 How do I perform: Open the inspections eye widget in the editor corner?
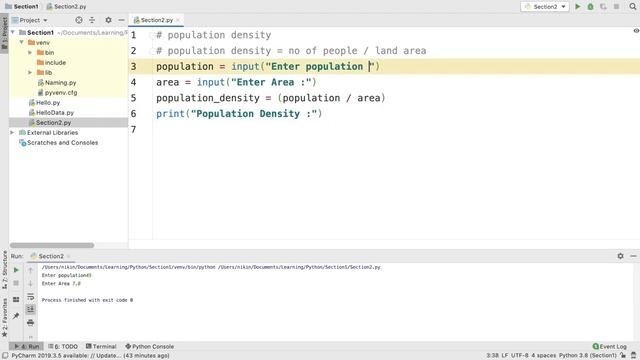(636, 31)
